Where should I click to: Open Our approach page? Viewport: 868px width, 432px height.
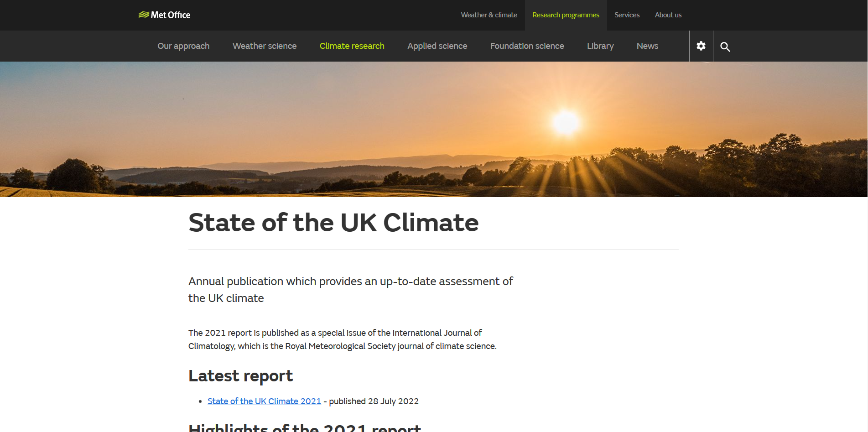coord(183,46)
